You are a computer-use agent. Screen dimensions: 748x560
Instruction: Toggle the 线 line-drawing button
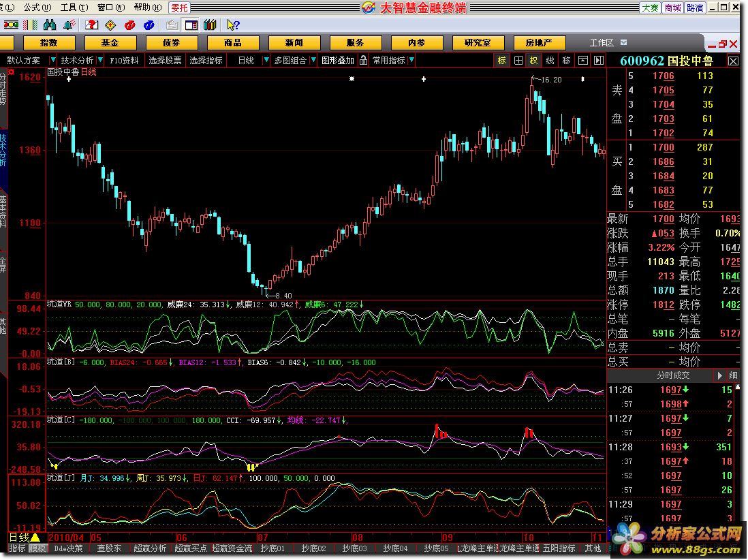pyautogui.click(x=550, y=60)
